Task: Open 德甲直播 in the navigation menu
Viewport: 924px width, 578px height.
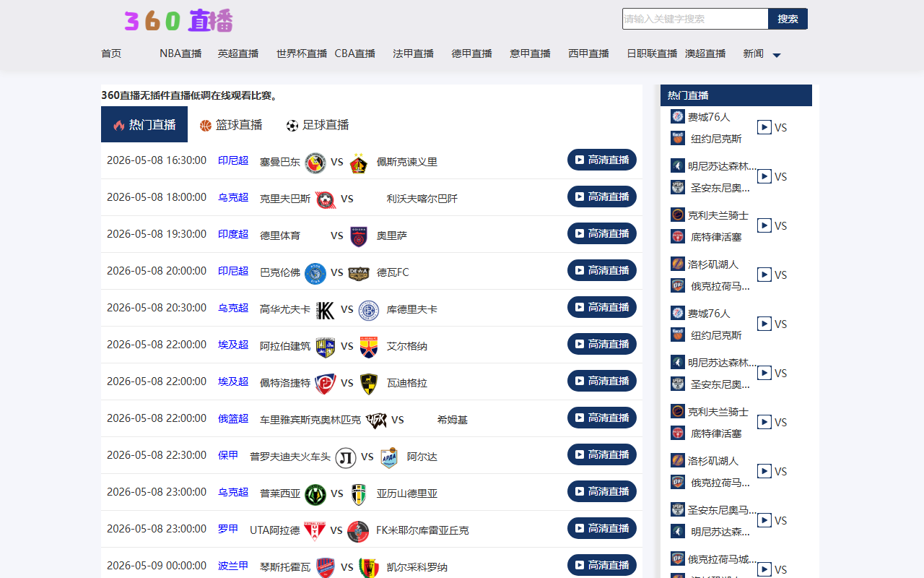Action: click(x=471, y=53)
